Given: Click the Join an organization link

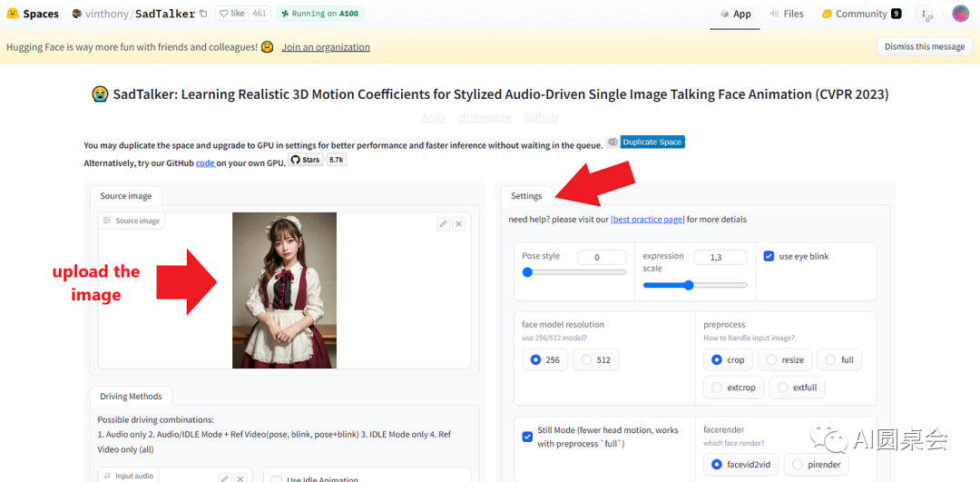Looking at the screenshot, I should point(326,47).
